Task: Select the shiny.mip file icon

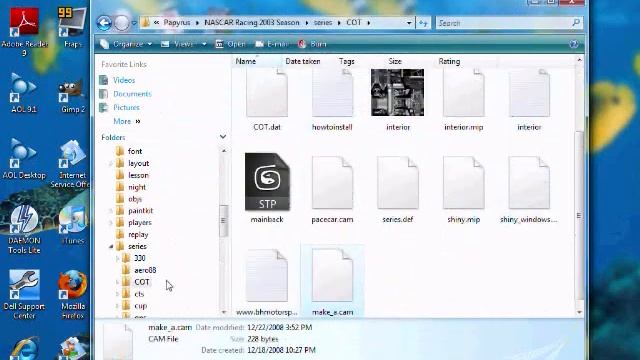Action: point(464,182)
